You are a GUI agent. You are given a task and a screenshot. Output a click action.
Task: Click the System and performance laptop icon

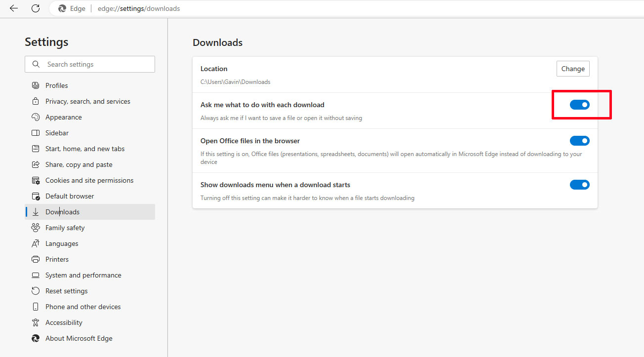36,275
